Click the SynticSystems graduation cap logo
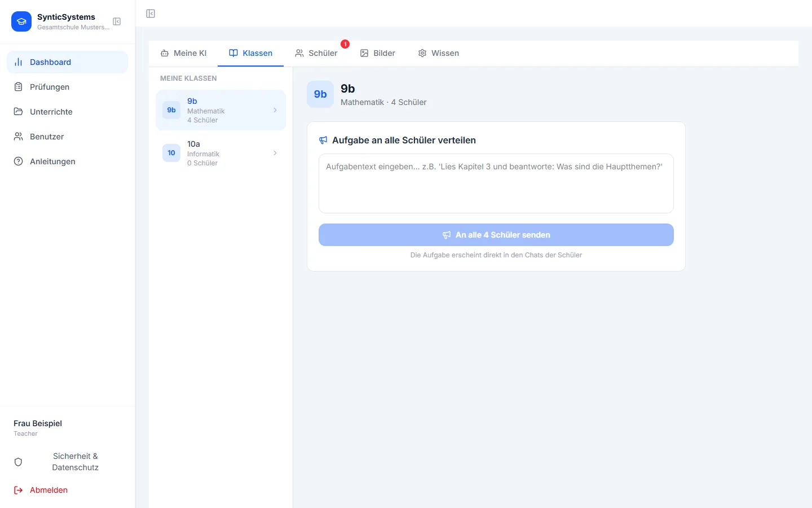 tap(21, 21)
